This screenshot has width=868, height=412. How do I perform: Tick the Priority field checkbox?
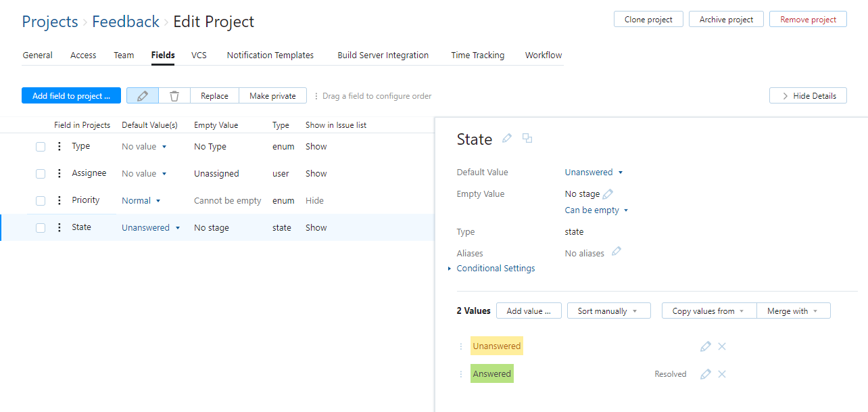tap(41, 201)
